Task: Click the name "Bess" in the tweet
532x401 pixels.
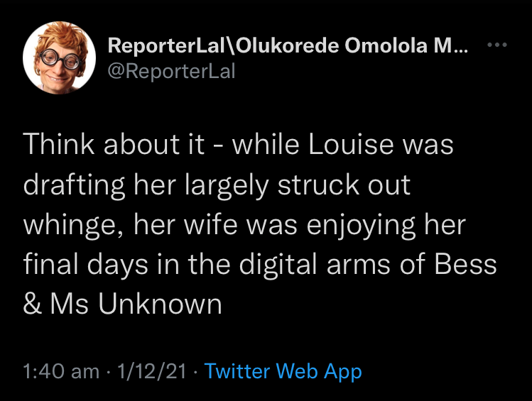Action: click(467, 265)
